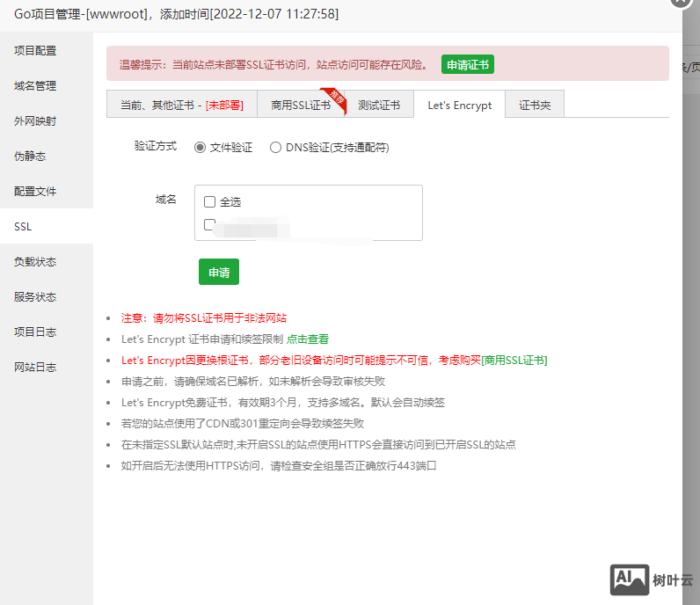Open 外网映射 sidebar section

(35, 120)
